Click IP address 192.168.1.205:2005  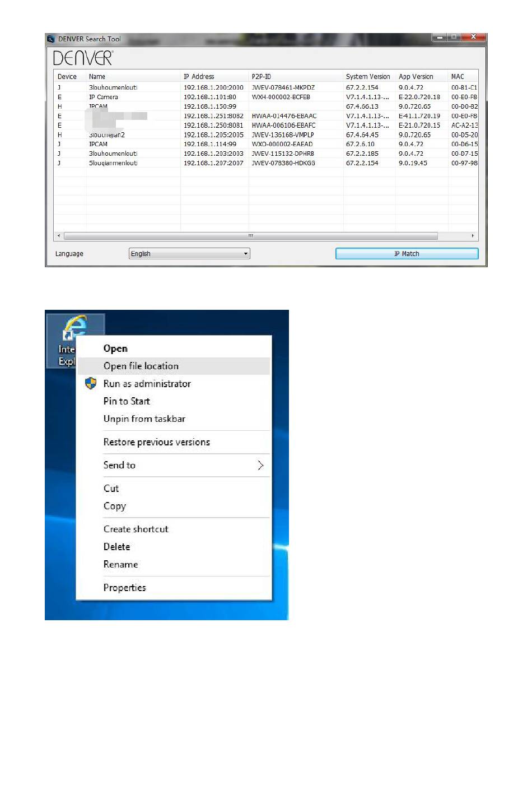click(x=213, y=135)
